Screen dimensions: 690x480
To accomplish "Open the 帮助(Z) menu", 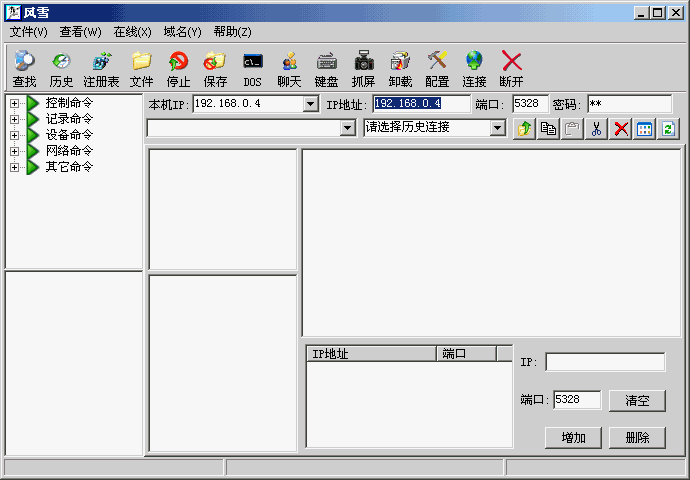I will 232,32.
